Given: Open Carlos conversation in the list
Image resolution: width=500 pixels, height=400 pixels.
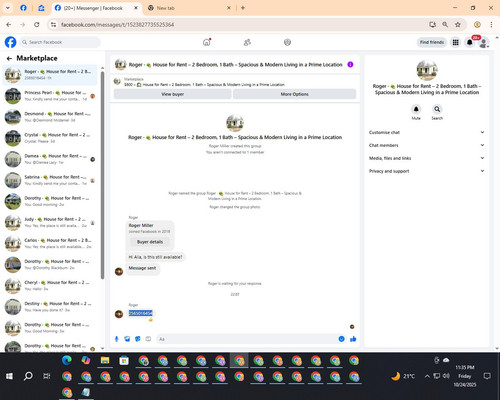Looking at the screenshot, I should (50, 244).
